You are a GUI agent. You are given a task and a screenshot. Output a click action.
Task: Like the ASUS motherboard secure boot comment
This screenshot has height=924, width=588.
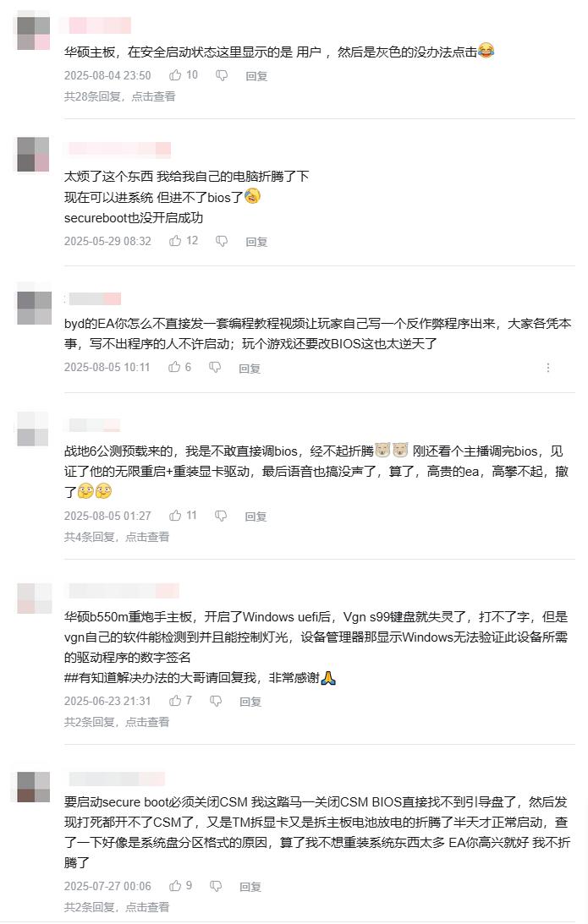click(183, 75)
